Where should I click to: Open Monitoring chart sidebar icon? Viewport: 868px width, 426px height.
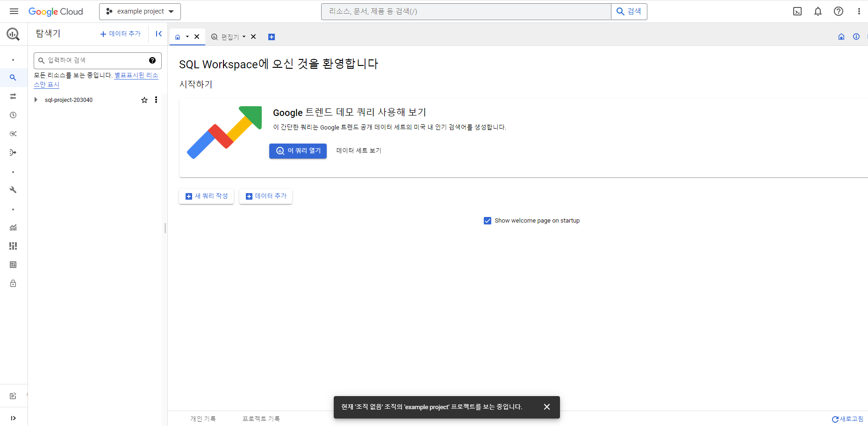(13, 227)
